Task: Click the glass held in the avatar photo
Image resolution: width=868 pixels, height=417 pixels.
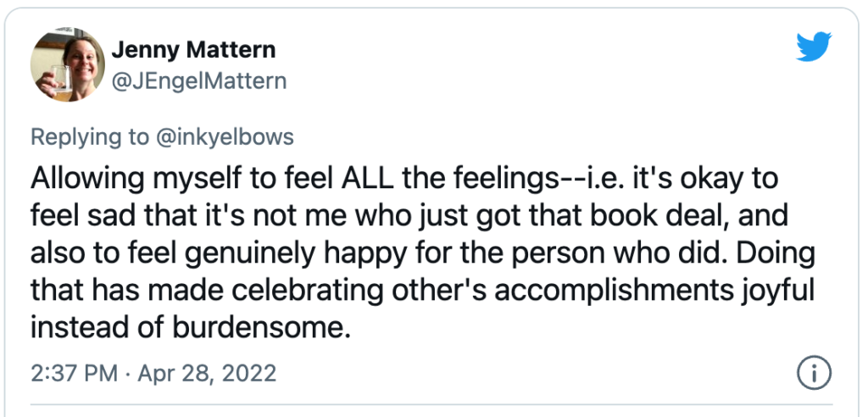Action: (x=61, y=77)
